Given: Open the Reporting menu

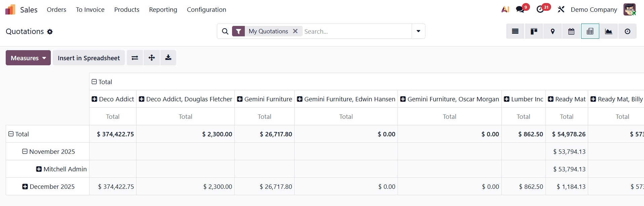Looking at the screenshot, I should [x=163, y=9].
